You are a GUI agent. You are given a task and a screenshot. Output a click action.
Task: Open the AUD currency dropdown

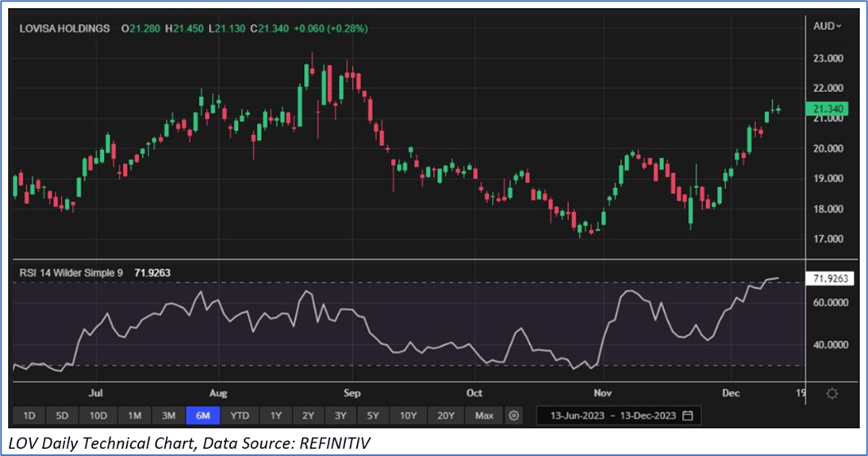[827, 26]
